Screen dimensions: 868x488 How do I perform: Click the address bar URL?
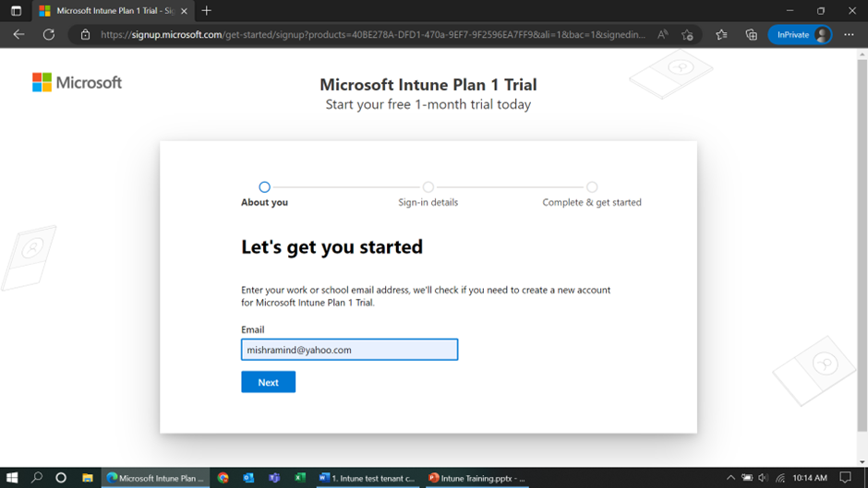coord(372,35)
